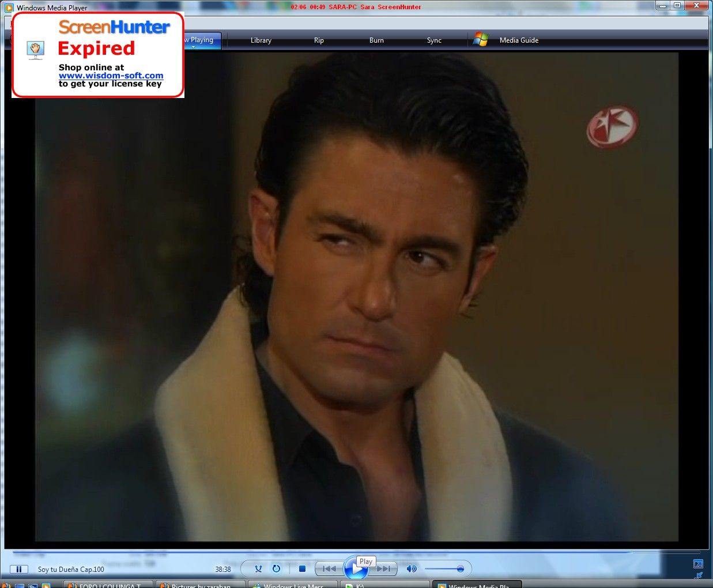713x588 pixels.
Task: Click the volume slider handle
Action: click(460, 569)
